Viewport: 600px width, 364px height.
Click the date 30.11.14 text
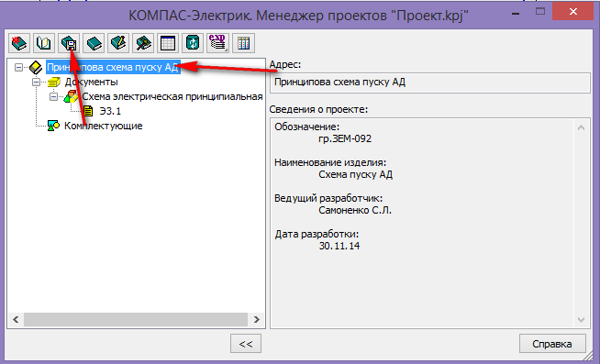(x=339, y=246)
